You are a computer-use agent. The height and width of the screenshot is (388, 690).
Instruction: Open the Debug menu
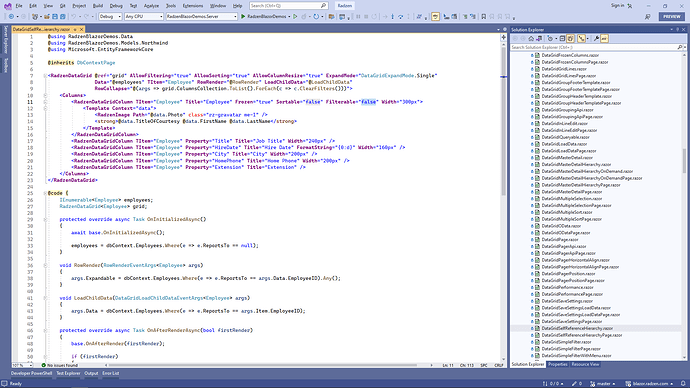(x=116, y=6)
